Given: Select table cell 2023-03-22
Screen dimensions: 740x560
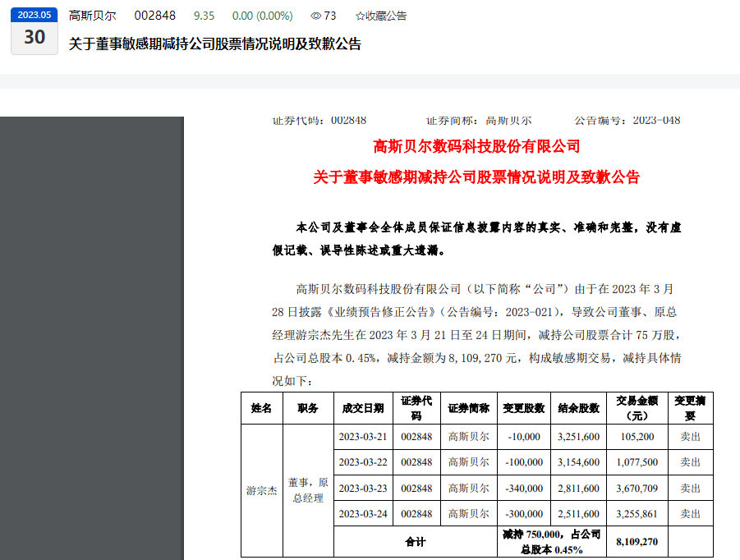Looking at the screenshot, I should point(363,462).
